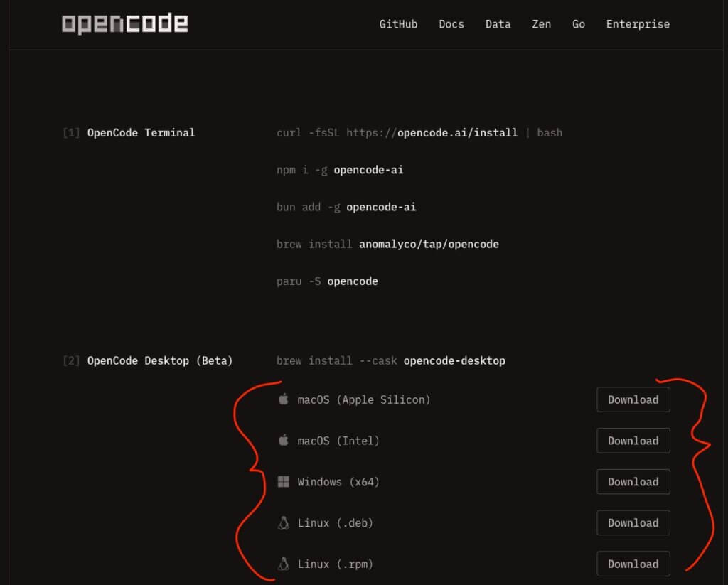Click the OpenCode Desktop (Beta) heading
Screen dimensions: 728x585
pyautogui.click(x=160, y=361)
